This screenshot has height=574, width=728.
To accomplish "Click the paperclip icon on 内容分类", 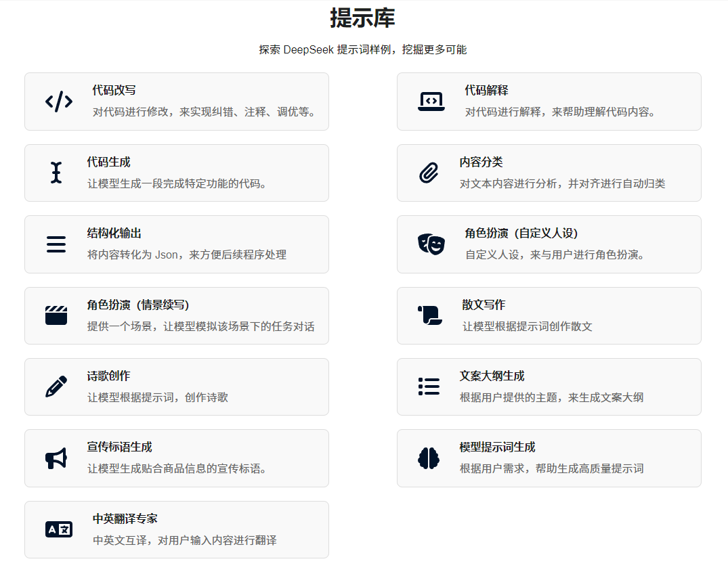I will point(433,173).
